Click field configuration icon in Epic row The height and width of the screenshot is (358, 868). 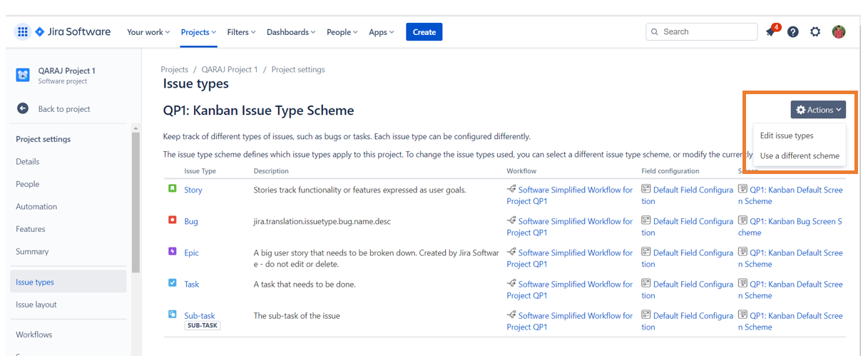tap(646, 252)
